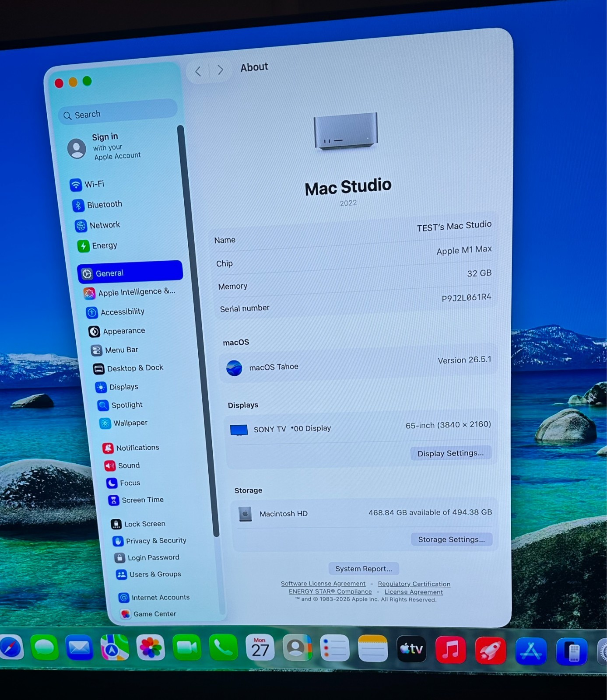Click Storage Settings button
This screenshot has width=607, height=700.
[x=451, y=539]
